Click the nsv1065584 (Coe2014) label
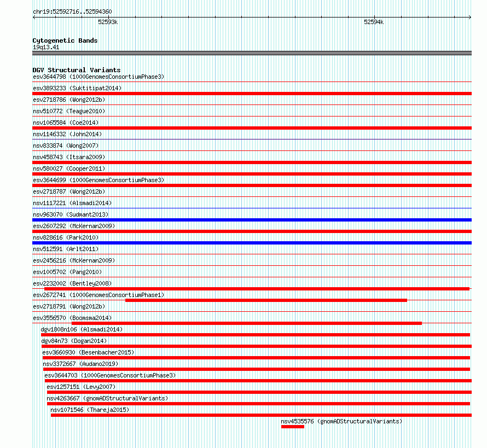 (66, 123)
